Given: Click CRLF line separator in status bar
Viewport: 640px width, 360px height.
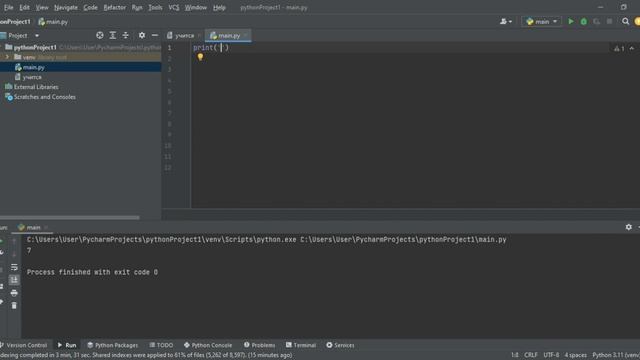Looking at the screenshot, I should click(x=531, y=355).
